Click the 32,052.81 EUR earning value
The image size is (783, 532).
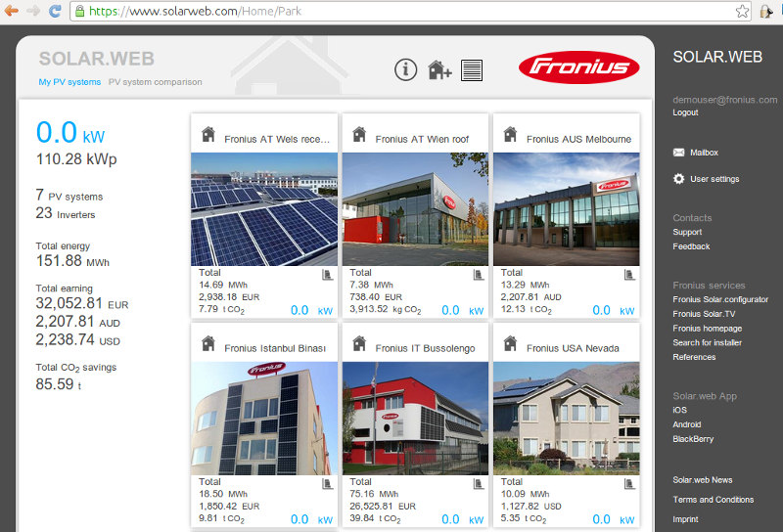coord(82,303)
